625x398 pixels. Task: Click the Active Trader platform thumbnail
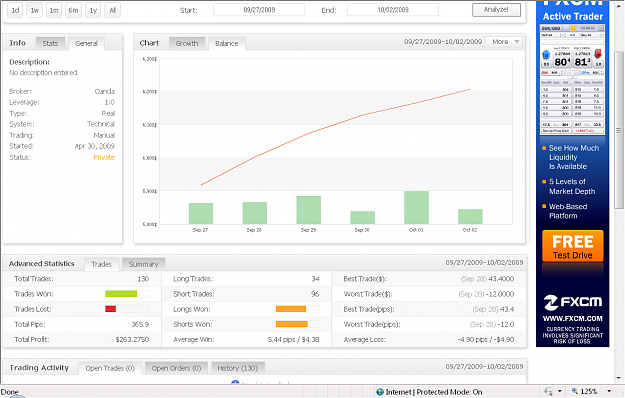572,79
